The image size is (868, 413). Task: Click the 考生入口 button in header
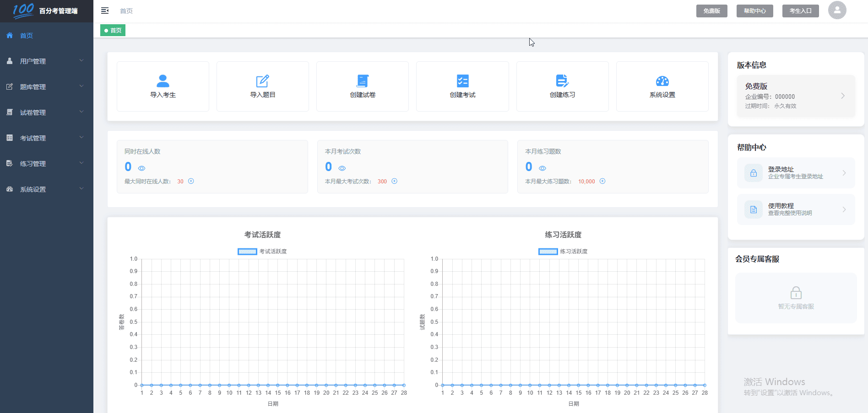coord(800,11)
